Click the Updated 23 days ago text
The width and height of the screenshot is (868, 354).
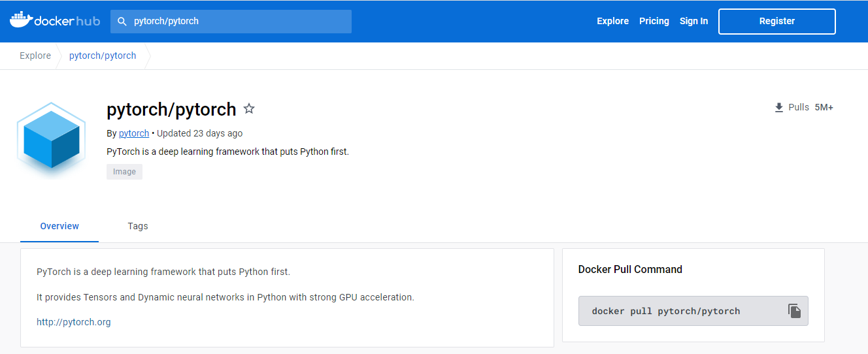[x=200, y=133]
